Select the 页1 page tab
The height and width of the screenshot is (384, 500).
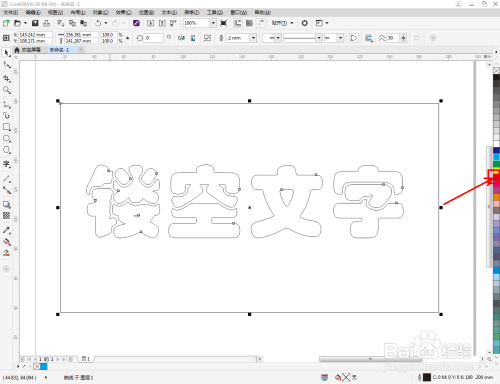86,359
